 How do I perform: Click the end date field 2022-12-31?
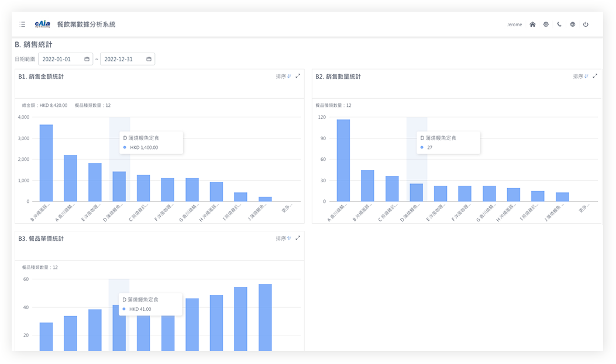(128, 59)
